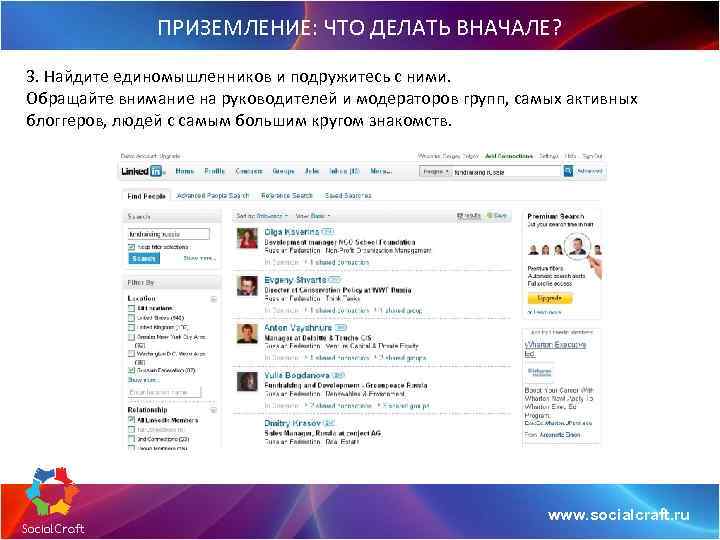720x540 pixels.
Task: Check the 2nd Connections filter
Action: tap(131, 439)
